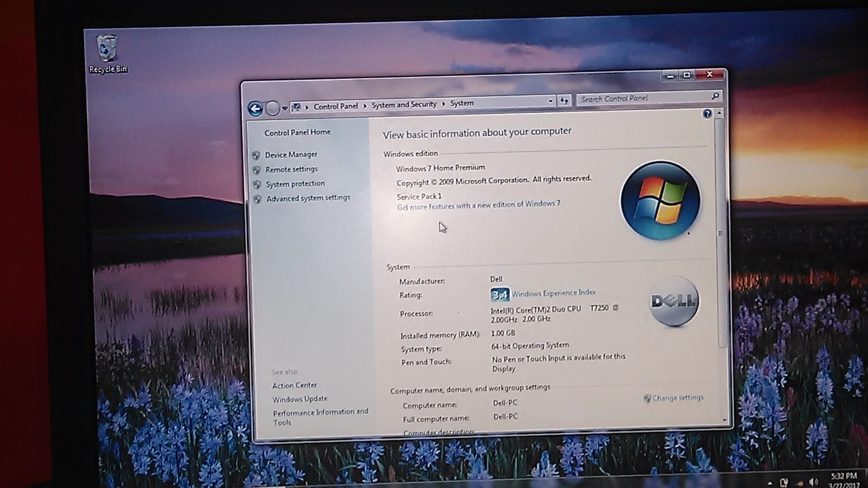Open the Recycle Bin desktop icon
This screenshot has height=488, width=868.
107,54
